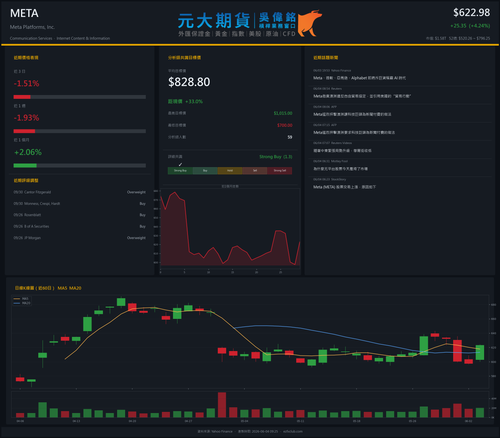Open the Yuanta Futures banner in the header
Viewport: 500px width, 438px height.
point(250,23)
